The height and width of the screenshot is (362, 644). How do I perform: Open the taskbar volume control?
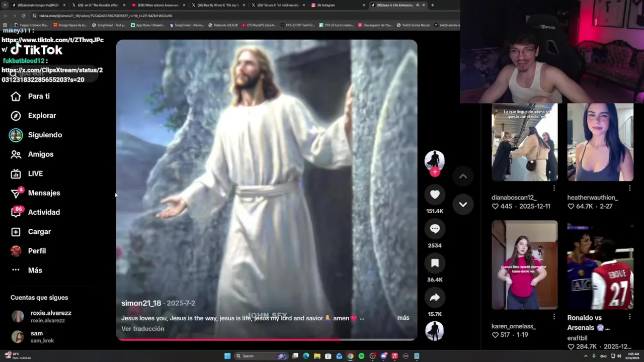619,356
